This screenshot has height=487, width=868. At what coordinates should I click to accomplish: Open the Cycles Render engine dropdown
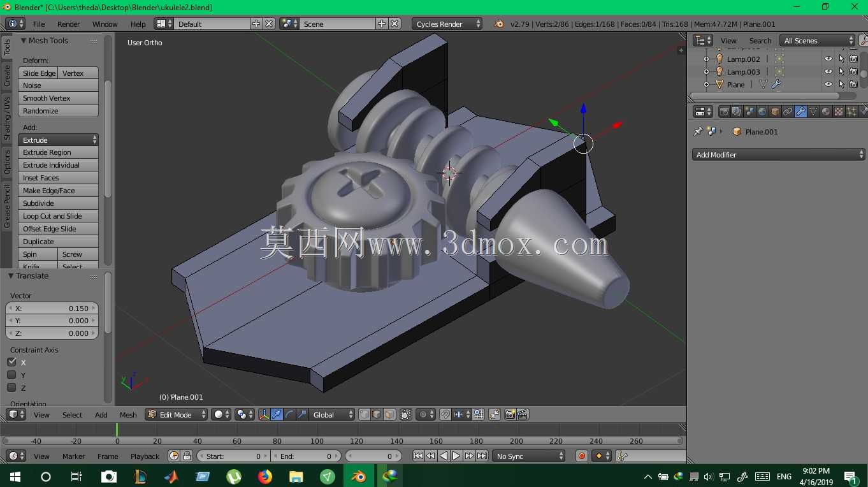click(x=447, y=24)
